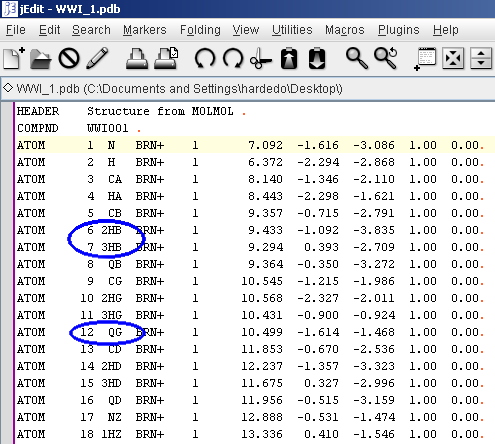495x444 pixels.
Task: Click atom name CB in row 5
Action: pos(115,213)
